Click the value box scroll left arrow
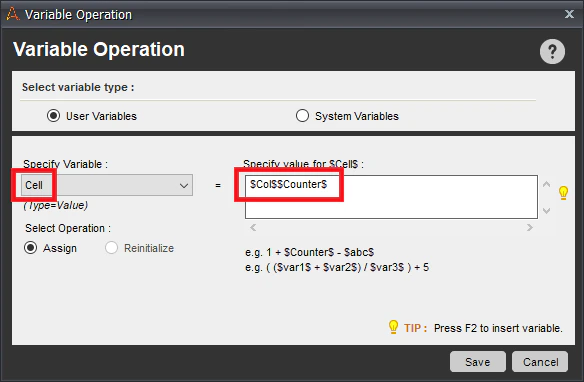The height and width of the screenshot is (382, 584). coord(253,227)
